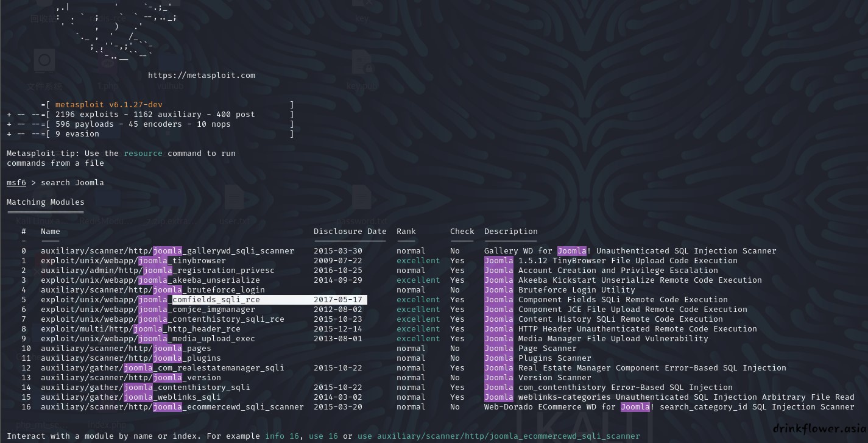Click description 'Joomla HTTP Header Unauthenticated Remote Code Execution'

[x=621, y=329]
